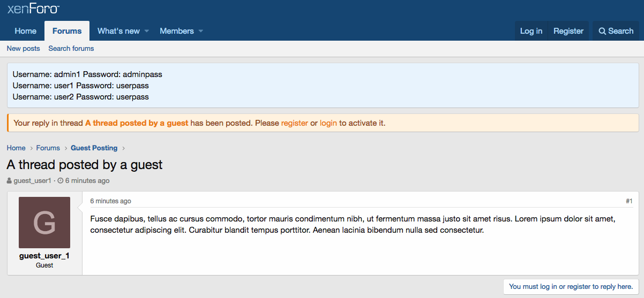Open the post #1 permalink
Viewport: 644px width, 298px height.
pos(629,201)
